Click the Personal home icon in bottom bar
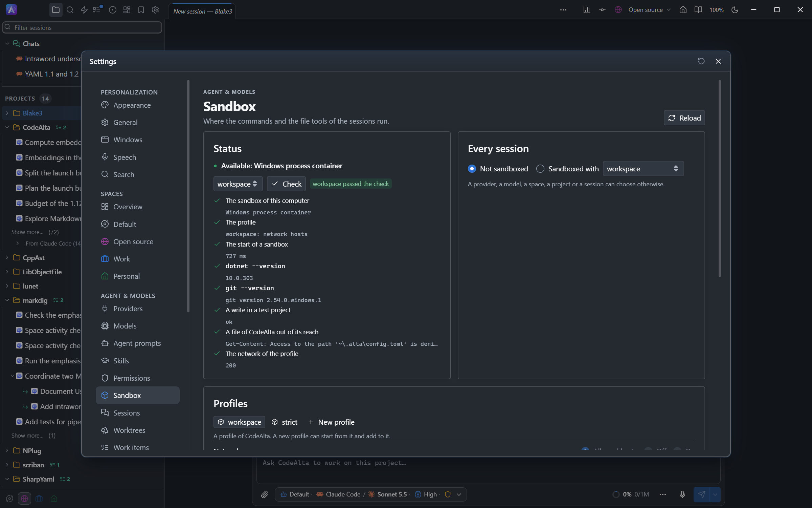 tap(54, 499)
